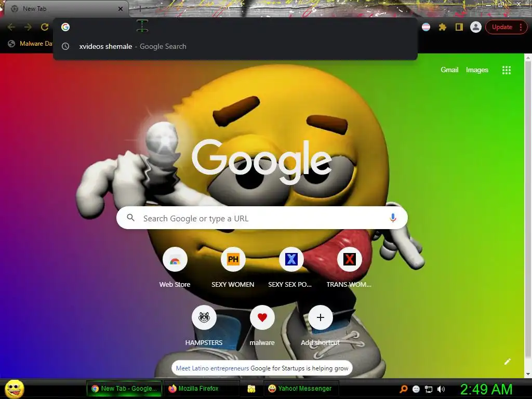This screenshot has width=532, height=399.
Task: Click the magnifier icon in the search box
Action: (130, 218)
